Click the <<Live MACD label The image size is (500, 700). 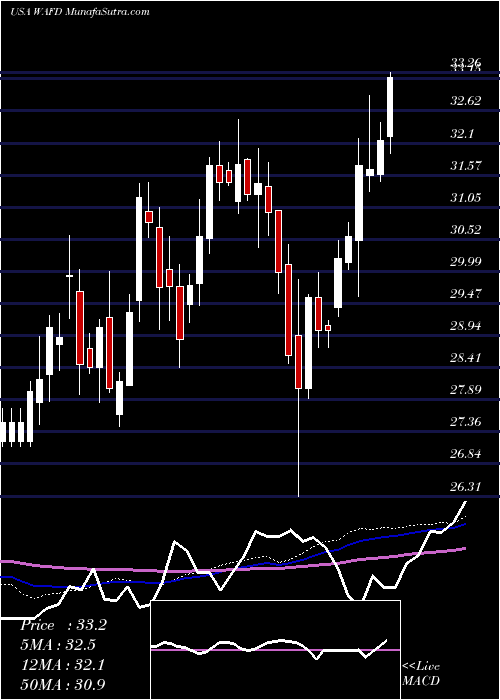point(421,673)
